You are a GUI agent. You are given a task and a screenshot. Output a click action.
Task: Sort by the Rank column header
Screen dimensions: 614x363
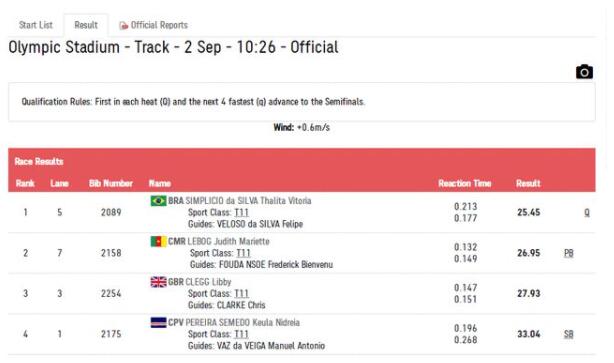25,183
